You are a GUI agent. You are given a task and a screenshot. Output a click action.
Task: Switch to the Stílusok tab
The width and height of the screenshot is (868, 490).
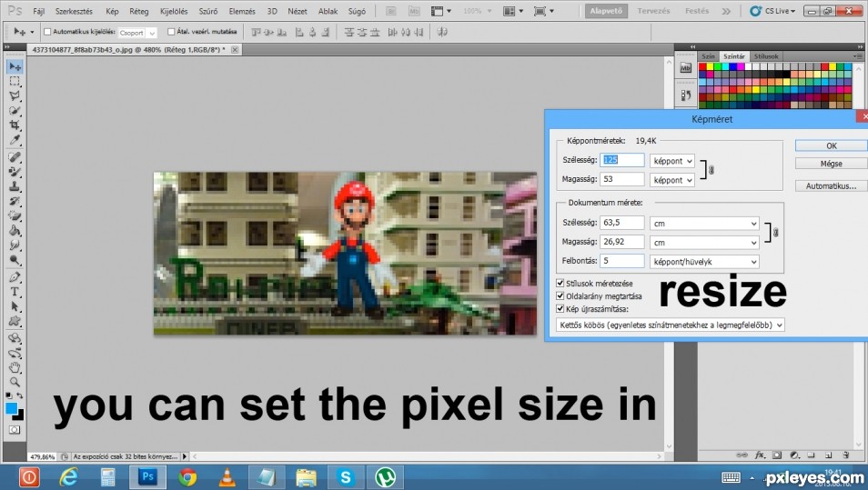[x=766, y=56]
